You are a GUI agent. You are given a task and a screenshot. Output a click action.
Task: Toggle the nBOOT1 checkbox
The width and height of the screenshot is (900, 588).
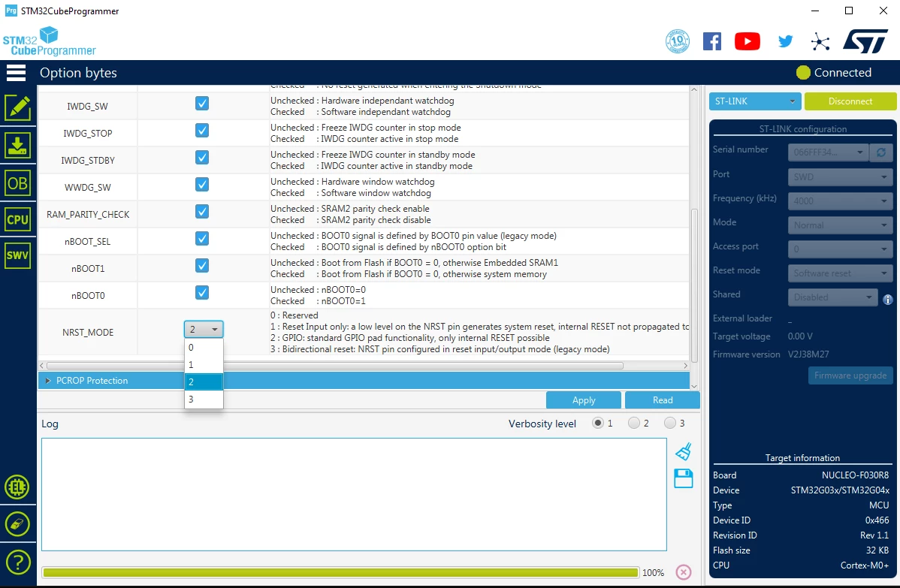point(202,265)
